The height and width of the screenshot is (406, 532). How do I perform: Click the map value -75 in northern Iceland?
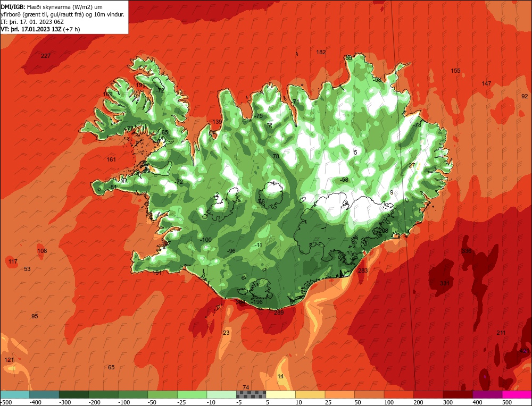pyautogui.click(x=259, y=116)
